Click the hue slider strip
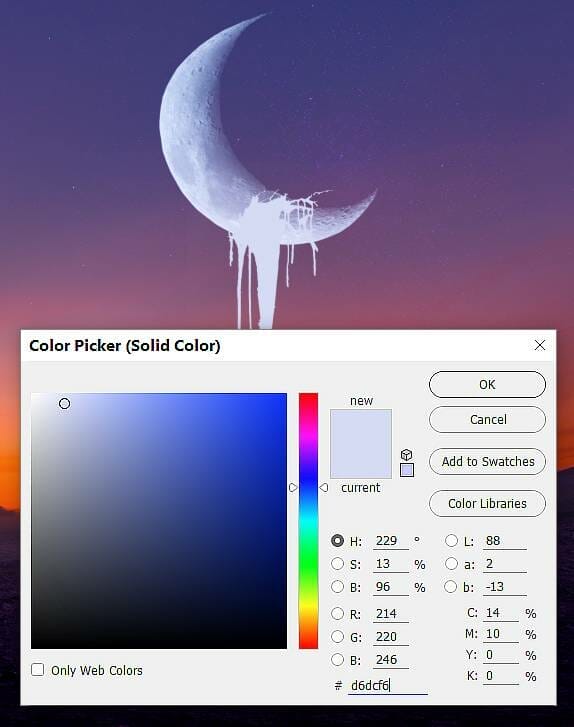 tap(308, 521)
